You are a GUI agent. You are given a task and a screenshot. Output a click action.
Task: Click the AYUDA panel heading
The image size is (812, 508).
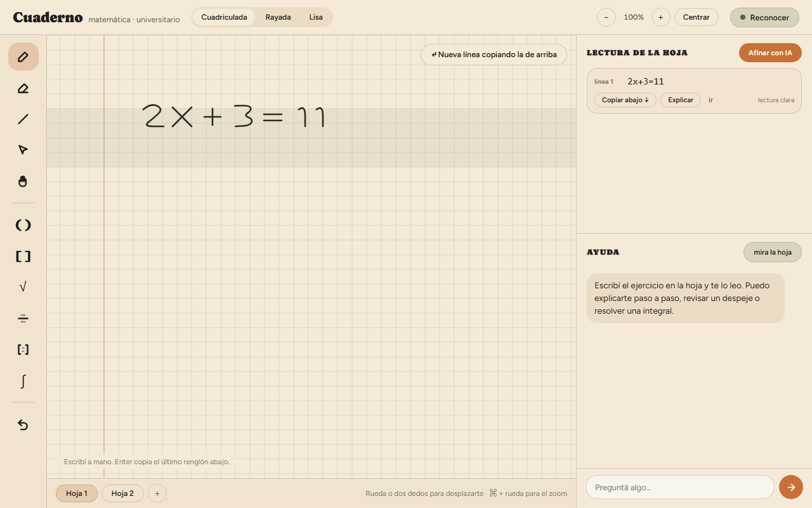[x=603, y=252]
